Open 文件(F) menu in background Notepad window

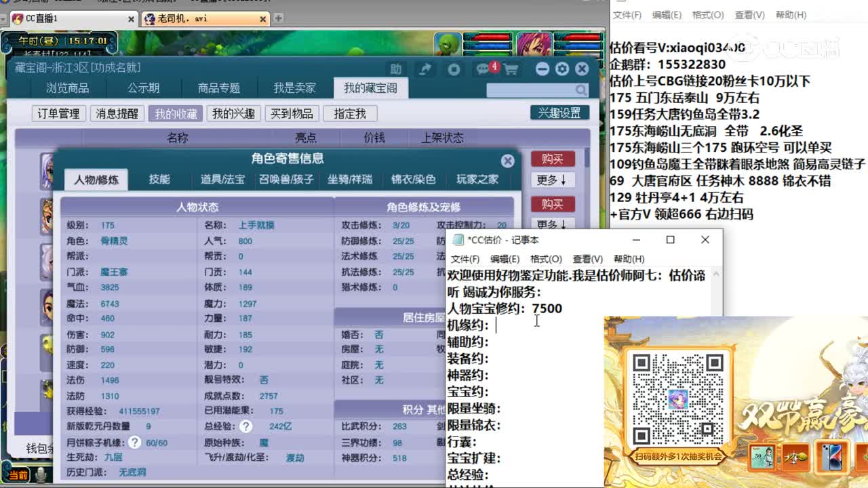tap(627, 15)
